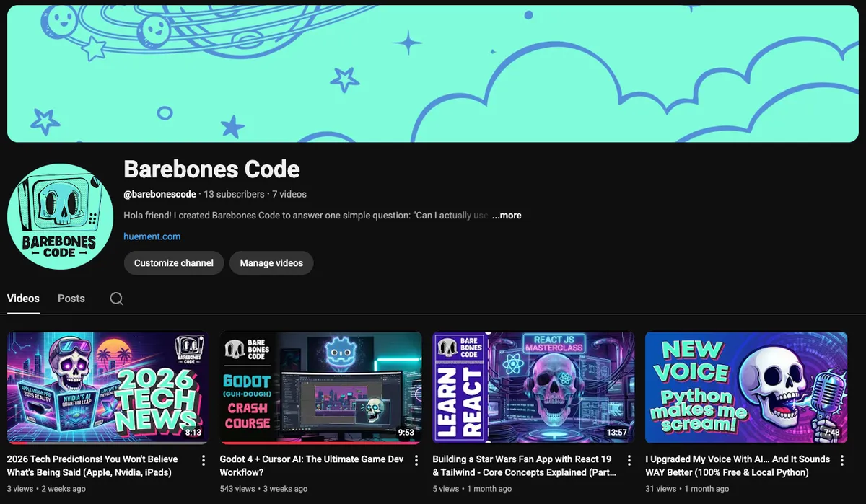
Task: Open three-dot menu for Godot 4 video
Action: pyautogui.click(x=416, y=460)
